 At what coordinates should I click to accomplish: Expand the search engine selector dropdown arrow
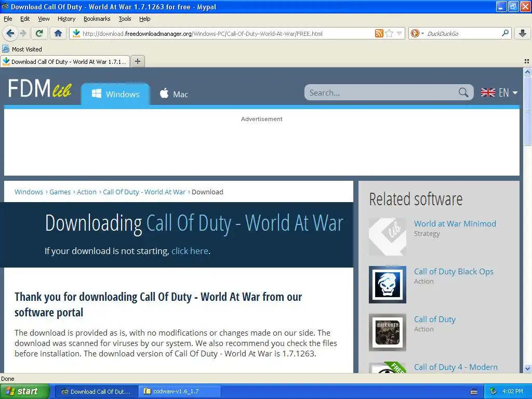click(422, 33)
